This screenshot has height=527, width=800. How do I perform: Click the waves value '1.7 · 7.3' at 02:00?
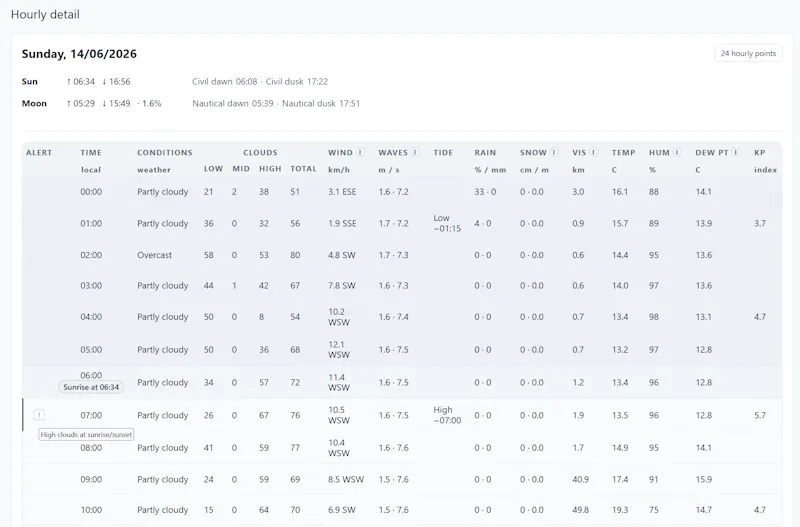(393, 255)
